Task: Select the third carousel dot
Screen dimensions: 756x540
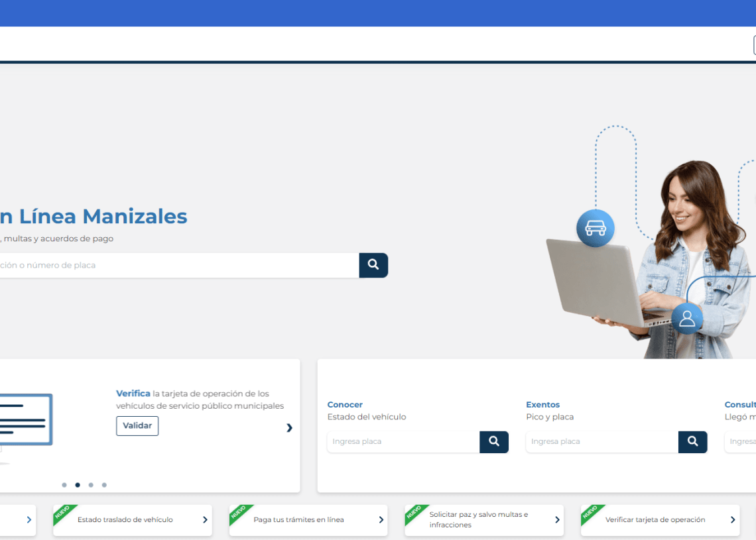Action: [x=91, y=485]
